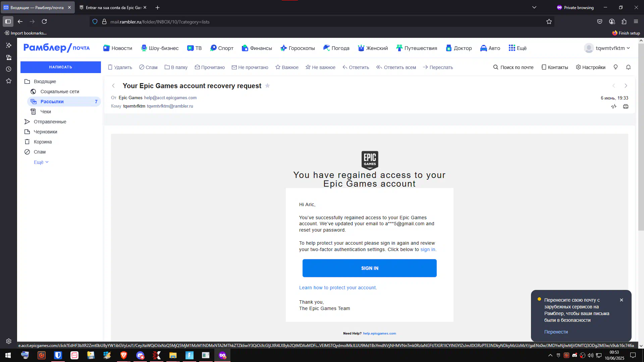Image resolution: width=644 pixels, height=362 pixels.
Task: Open Социальные сети category
Action: point(59,92)
